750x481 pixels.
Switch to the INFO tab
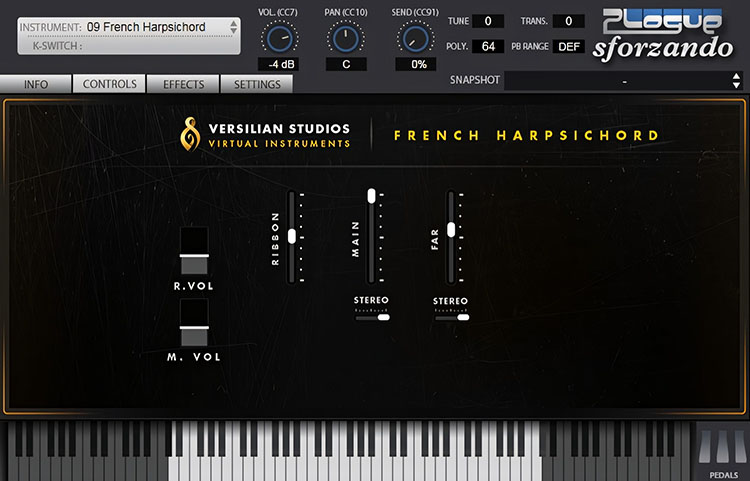[36, 84]
